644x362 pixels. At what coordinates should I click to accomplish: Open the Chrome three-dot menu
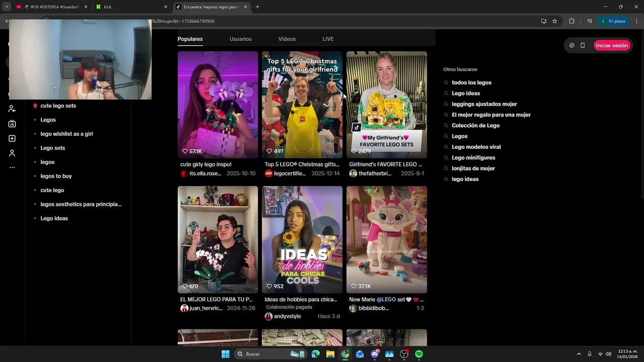636,21
